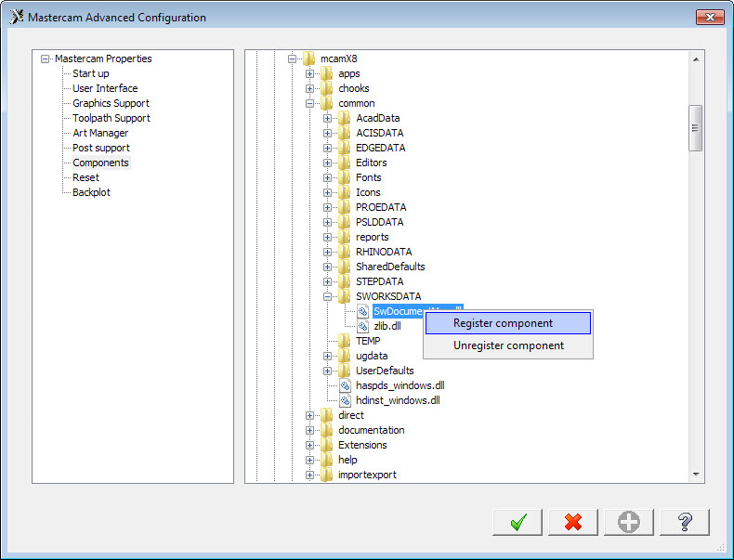Click the TEMP folder icon
Viewport: 734px width, 560px height.
tap(345, 341)
